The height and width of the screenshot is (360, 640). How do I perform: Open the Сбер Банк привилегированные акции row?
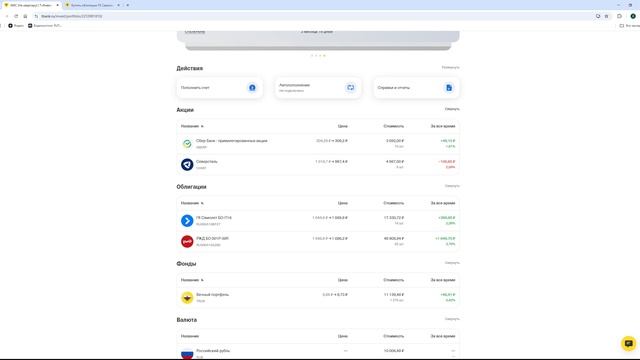(318, 144)
